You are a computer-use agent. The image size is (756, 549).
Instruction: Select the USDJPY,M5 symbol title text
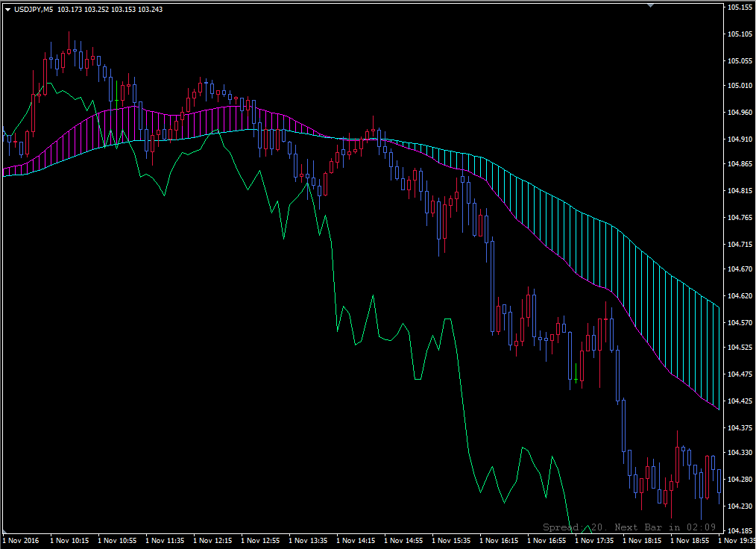click(x=34, y=9)
